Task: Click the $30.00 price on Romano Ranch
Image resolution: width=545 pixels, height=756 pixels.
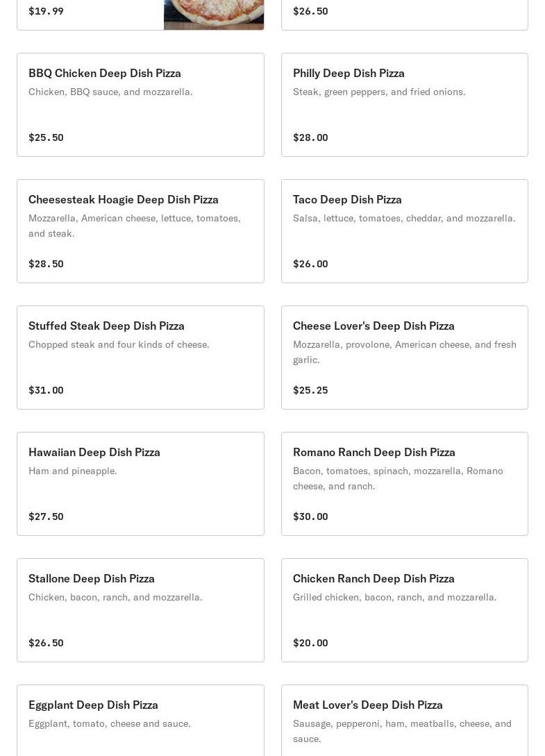Action: pyautogui.click(x=310, y=516)
